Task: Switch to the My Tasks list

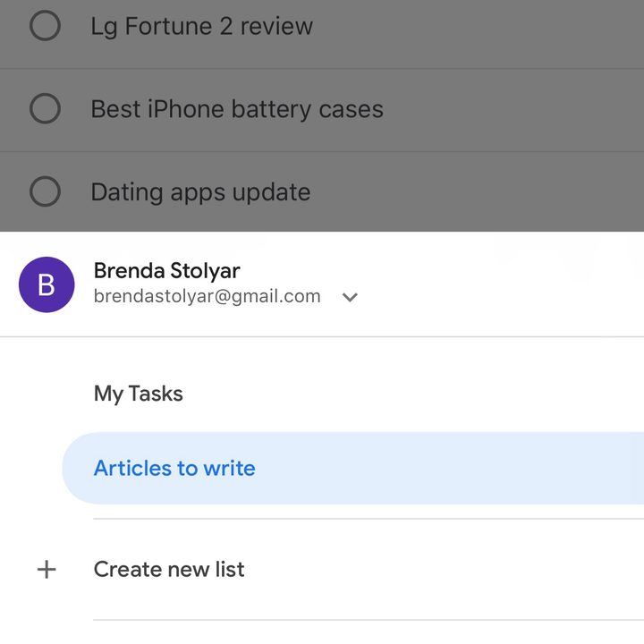Action: (139, 394)
